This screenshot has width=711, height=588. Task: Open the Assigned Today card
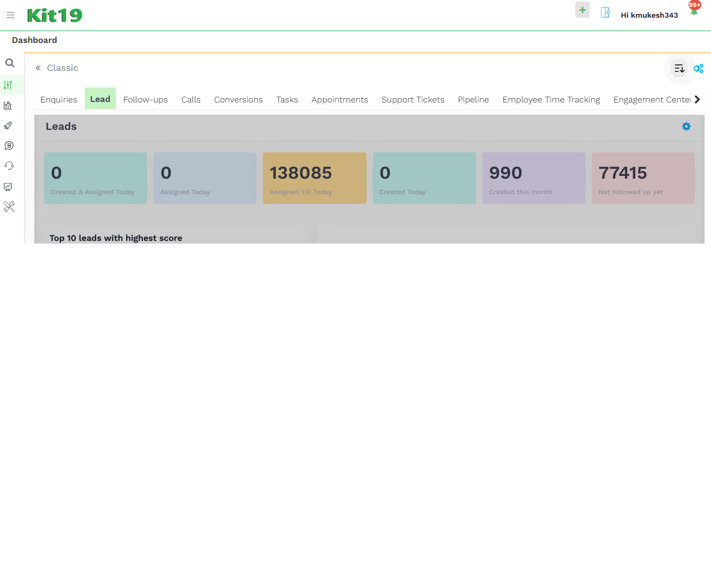click(x=205, y=178)
